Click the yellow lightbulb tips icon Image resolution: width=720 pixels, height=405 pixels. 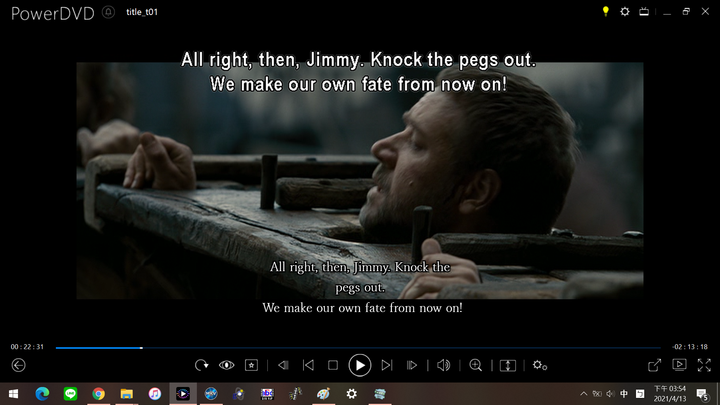tap(606, 11)
